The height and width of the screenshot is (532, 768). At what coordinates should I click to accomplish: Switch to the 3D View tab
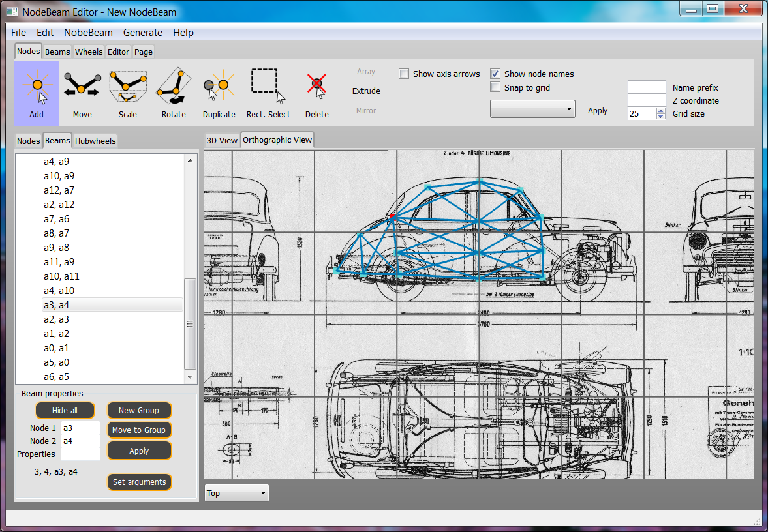coord(222,140)
